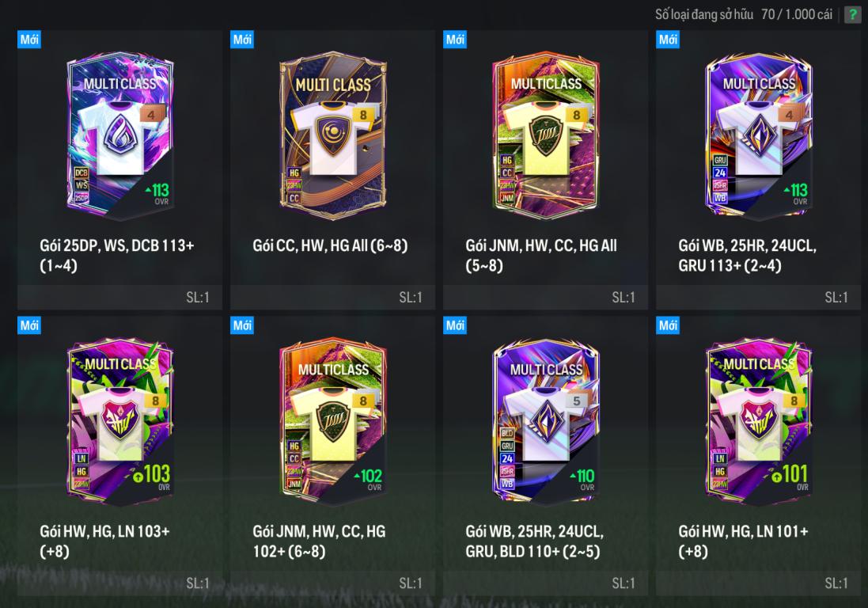Viewport: 868px width, 608px height.
Task: Click the Mới badge on the CC, HW, HG All (6~8) pack
Action: pyautogui.click(x=242, y=40)
